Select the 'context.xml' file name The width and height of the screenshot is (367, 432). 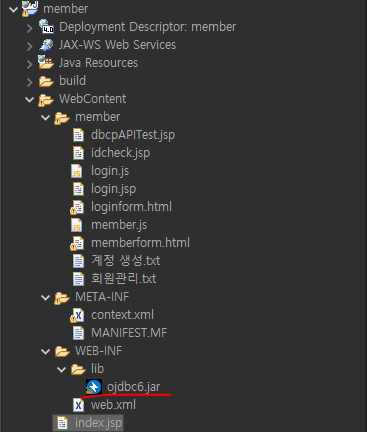(122, 315)
